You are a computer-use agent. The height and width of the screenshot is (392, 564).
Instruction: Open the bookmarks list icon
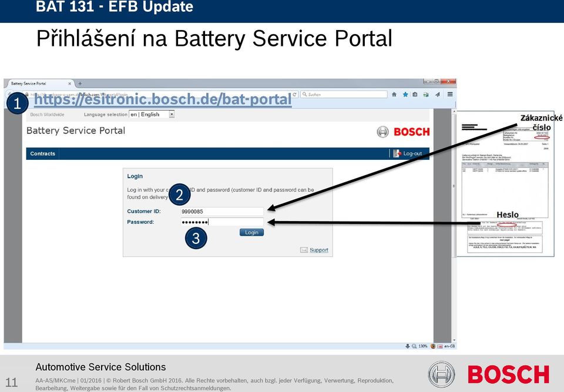(415, 94)
